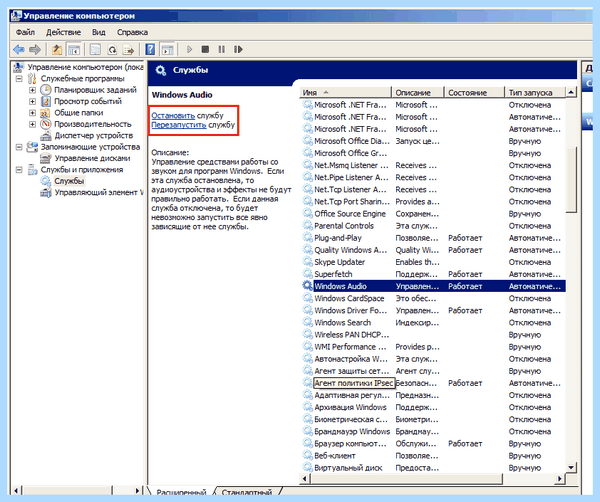Sort by the Состояние column header
Viewport: 600px width, 502px height.
tap(474, 92)
